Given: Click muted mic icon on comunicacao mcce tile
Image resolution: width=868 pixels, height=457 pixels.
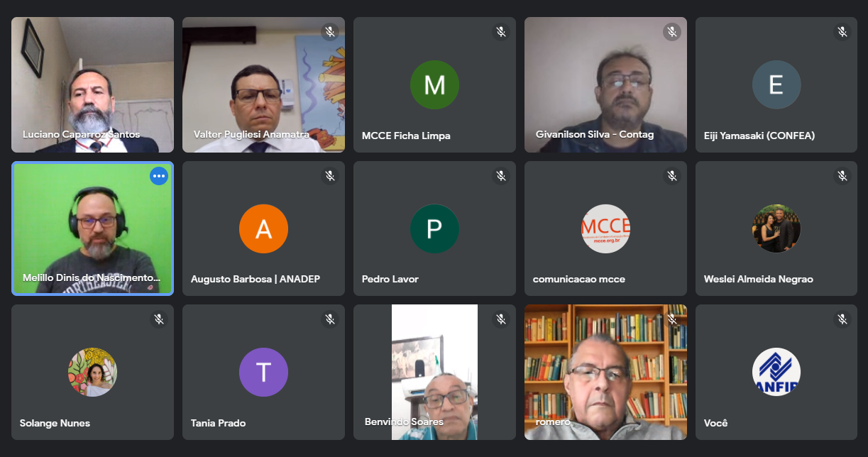Looking at the screenshot, I should 671,176.
